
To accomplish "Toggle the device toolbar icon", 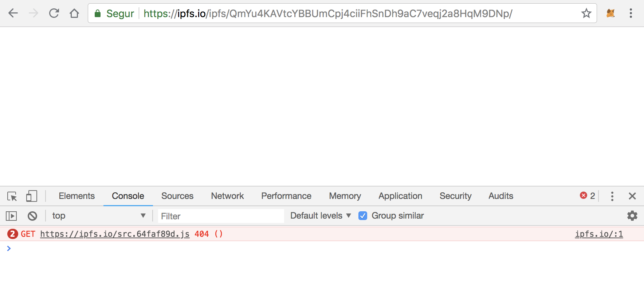I will click(x=32, y=196).
